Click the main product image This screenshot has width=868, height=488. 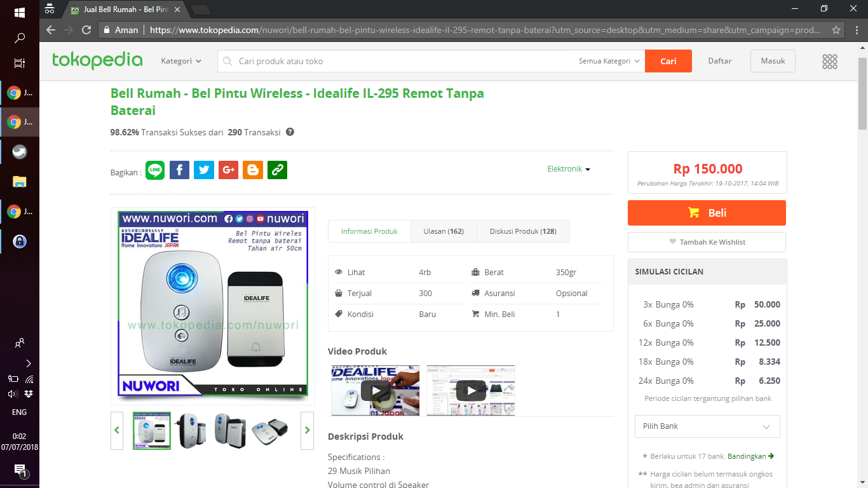[x=213, y=306]
